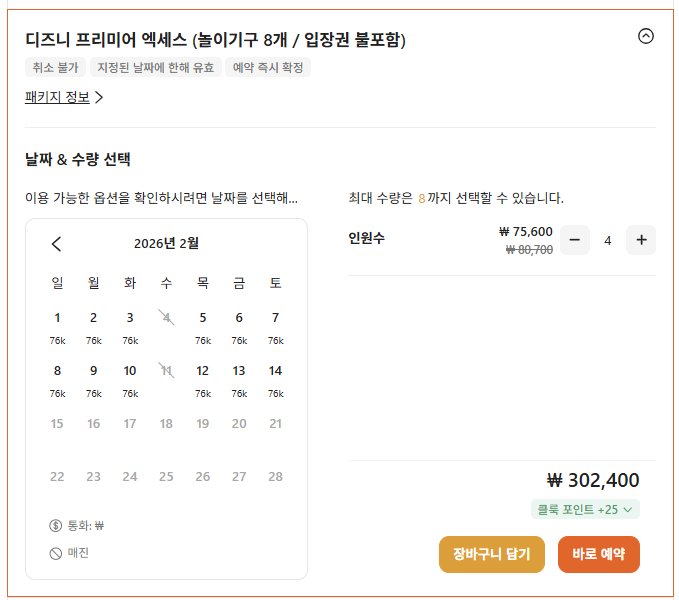The height and width of the screenshot is (600, 679).
Task: Click the disabled date February 15
Action: click(x=57, y=423)
